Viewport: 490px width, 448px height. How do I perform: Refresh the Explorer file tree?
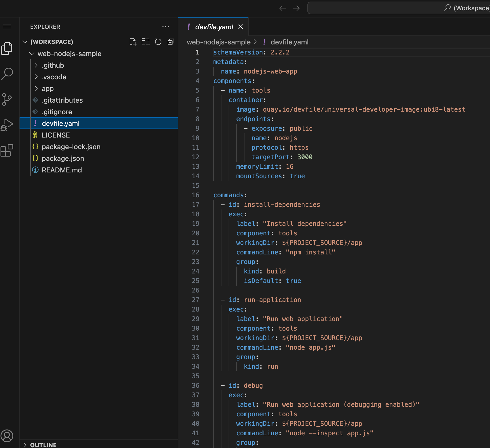pos(158,42)
